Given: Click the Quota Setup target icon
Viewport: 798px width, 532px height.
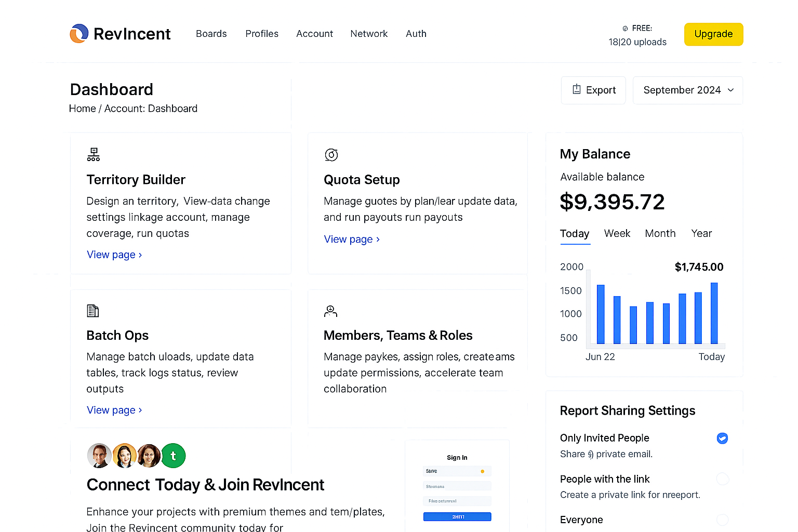Looking at the screenshot, I should click(x=331, y=155).
